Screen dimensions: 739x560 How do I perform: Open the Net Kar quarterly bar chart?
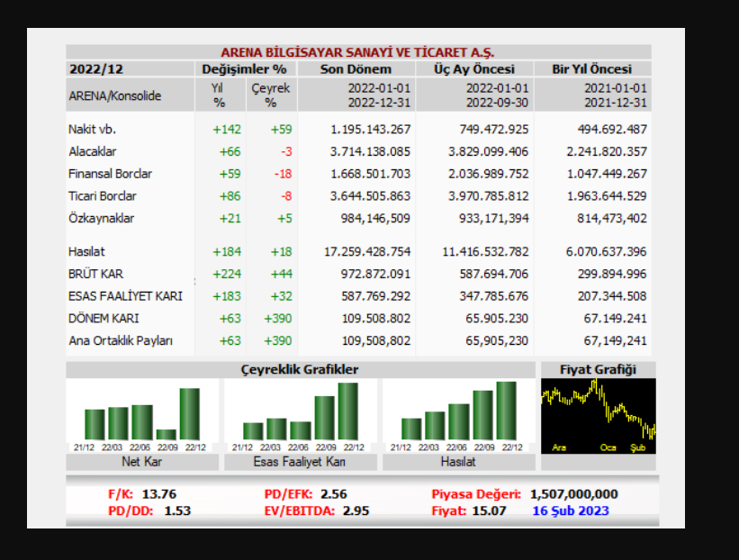pyautogui.click(x=142, y=416)
